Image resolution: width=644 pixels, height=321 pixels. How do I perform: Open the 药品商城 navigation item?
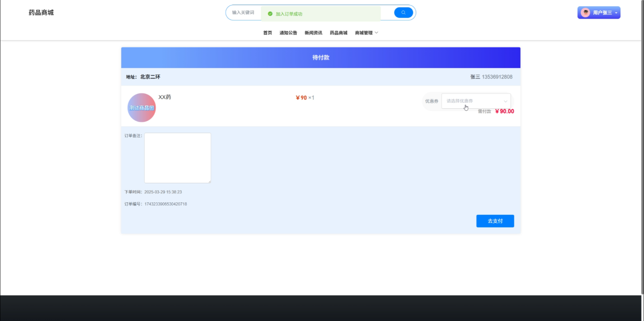click(x=339, y=33)
